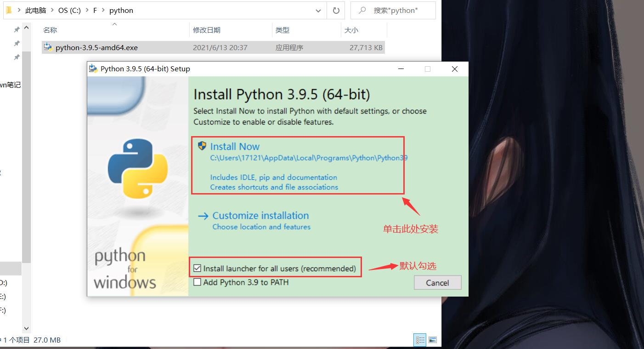Expand the chevron after F breadcrumb

103,10
